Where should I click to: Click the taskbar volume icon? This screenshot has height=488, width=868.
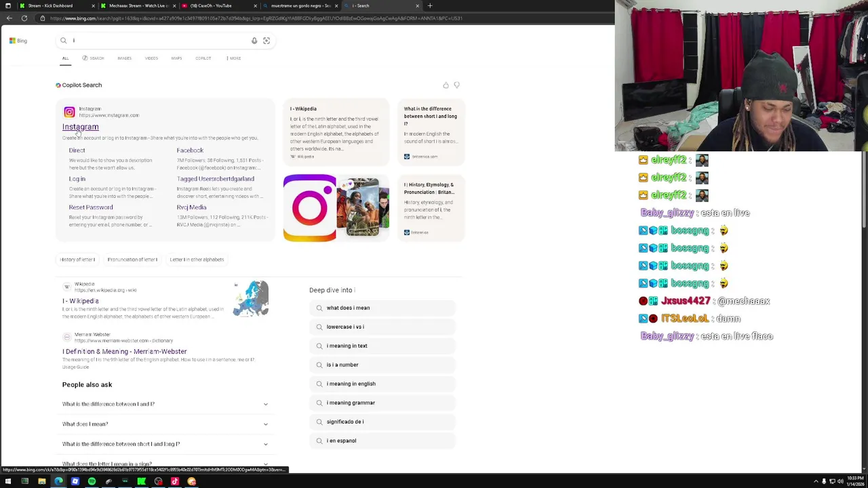click(x=840, y=481)
